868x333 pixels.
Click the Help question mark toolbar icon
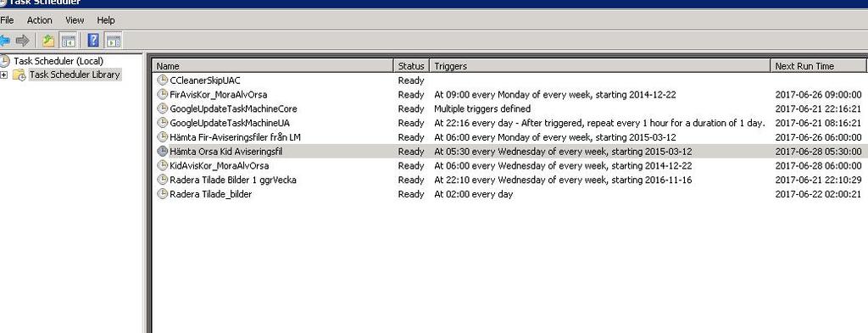tap(93, 41)
